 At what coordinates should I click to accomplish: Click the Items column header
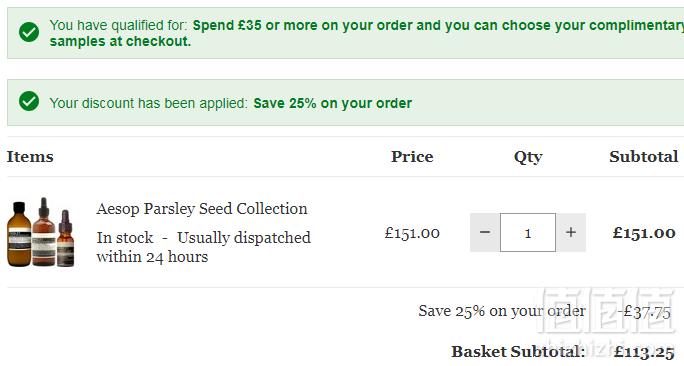[x=30, y=157]
